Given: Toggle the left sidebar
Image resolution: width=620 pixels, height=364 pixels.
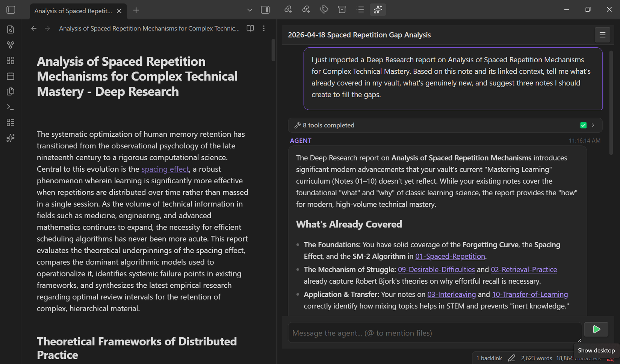Looking at the screenshot, I should 11,10.
